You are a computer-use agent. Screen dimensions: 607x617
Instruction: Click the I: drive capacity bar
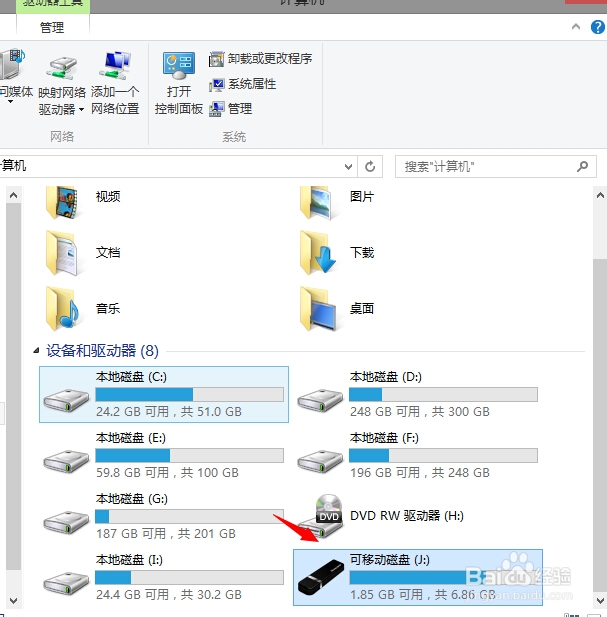click(190, 577)
